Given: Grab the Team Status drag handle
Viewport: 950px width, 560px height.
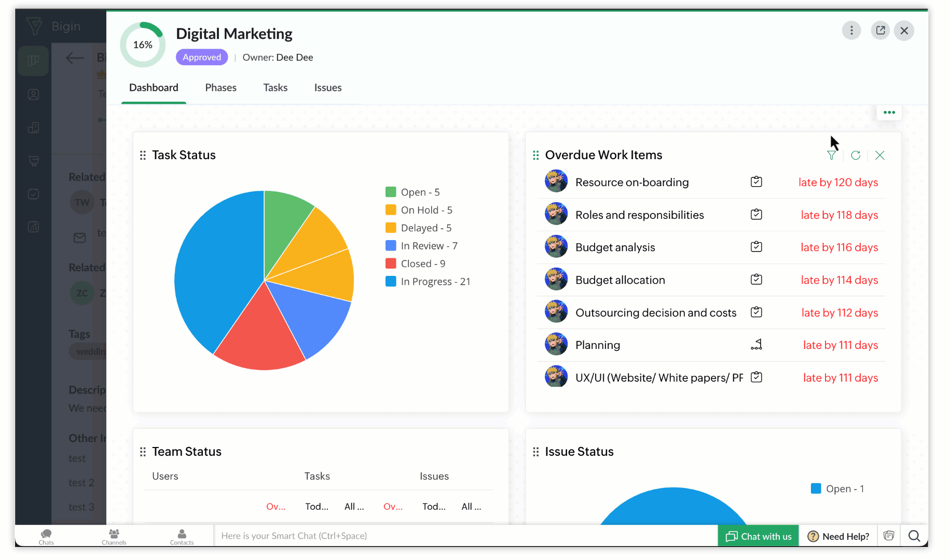Looking at the screenshot, I should [x=143, y=452].
